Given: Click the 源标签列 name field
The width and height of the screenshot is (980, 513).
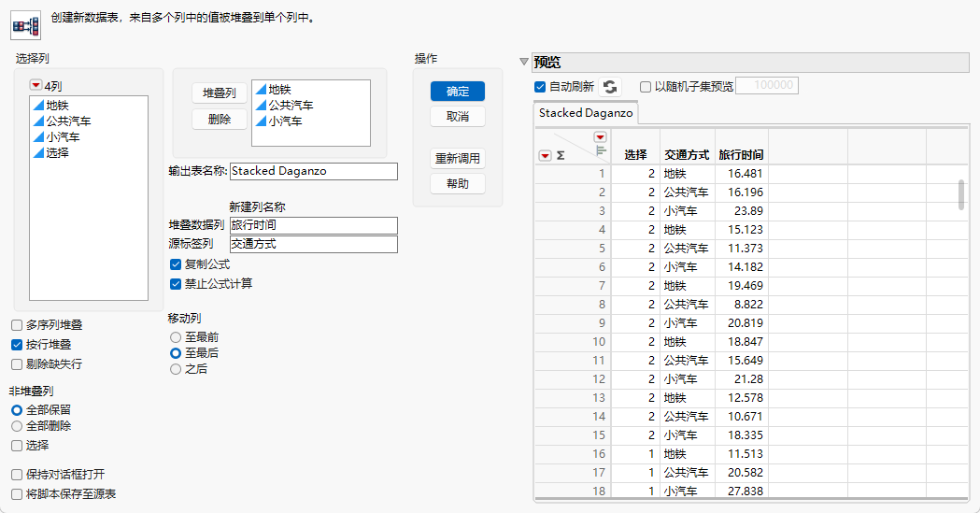Looking at the screenshot, I should (314, 244).
